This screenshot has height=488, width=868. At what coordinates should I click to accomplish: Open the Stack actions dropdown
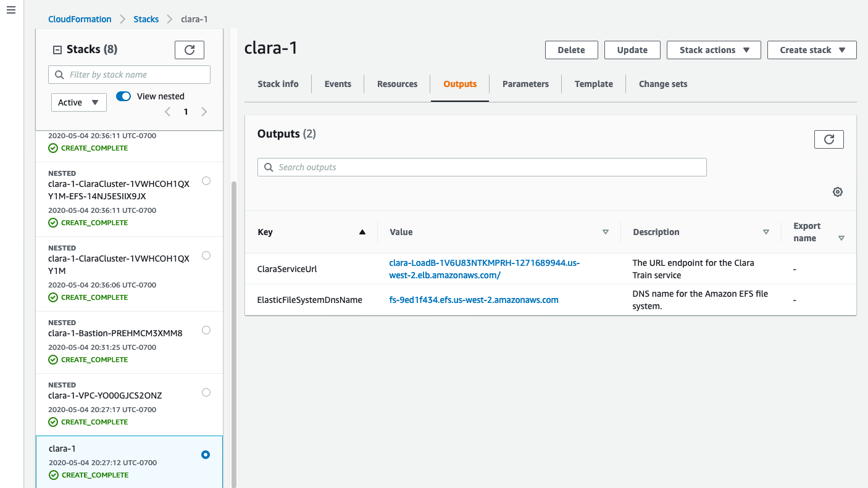715,50
